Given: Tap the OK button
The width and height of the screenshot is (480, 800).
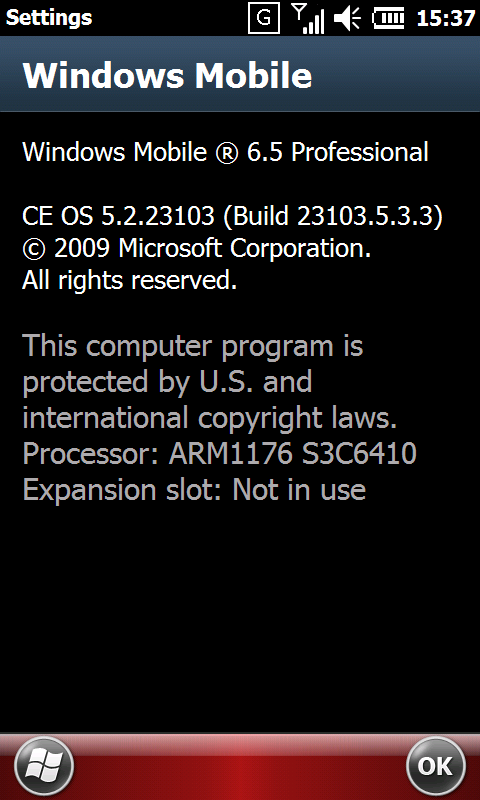Looking at the screenshot, I should 436,766.
